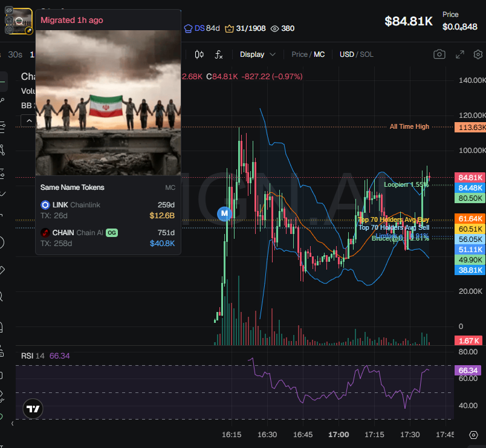Image resolution: width=486 pixels, height=448 pixels.
Task: Click the 'Same Name Tokens' heading
Action: [x=72, y=187]
